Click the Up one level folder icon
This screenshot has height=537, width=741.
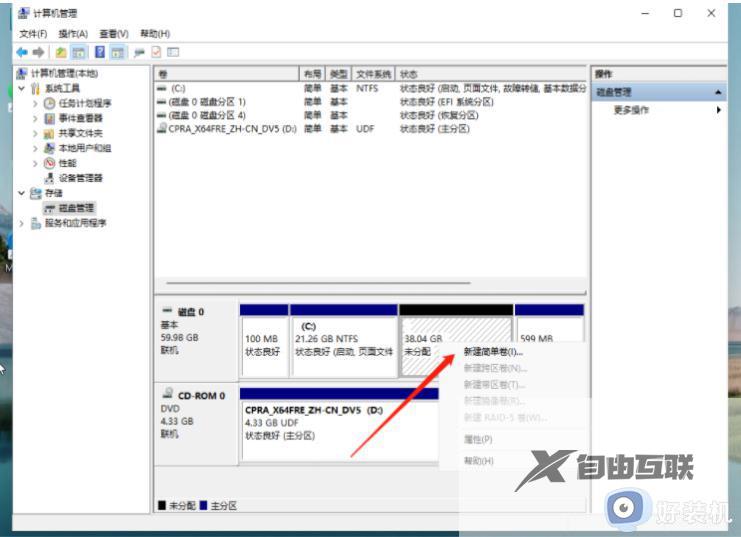[x=60, y=52]
